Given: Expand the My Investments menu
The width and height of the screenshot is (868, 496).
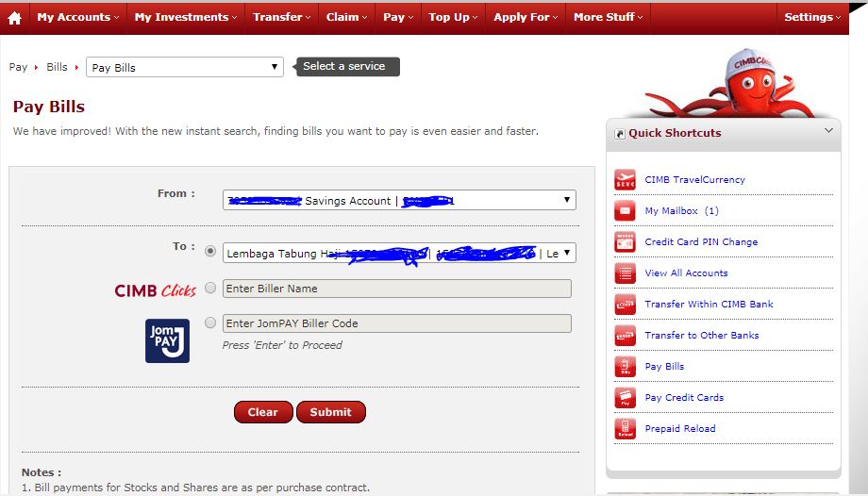Looking at the screenshot, I should (186, 17).
